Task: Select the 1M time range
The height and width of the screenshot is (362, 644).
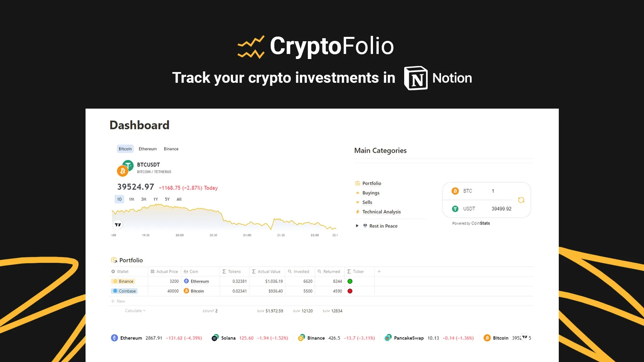Action: pyautogui.click(x=131, y=199)
